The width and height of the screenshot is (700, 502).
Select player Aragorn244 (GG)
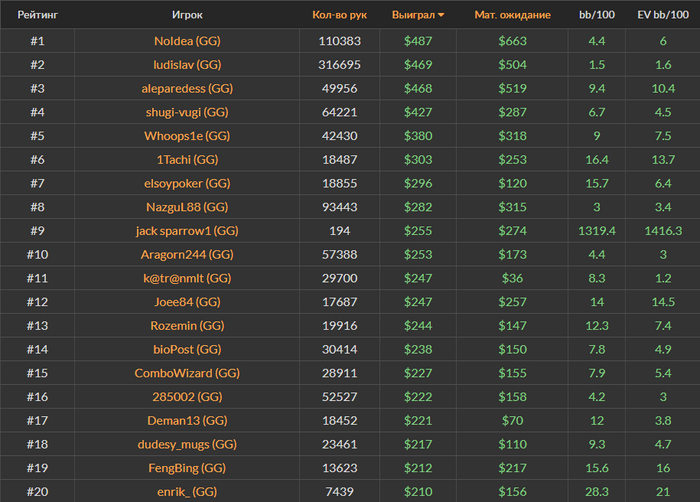tap(187, 254)
